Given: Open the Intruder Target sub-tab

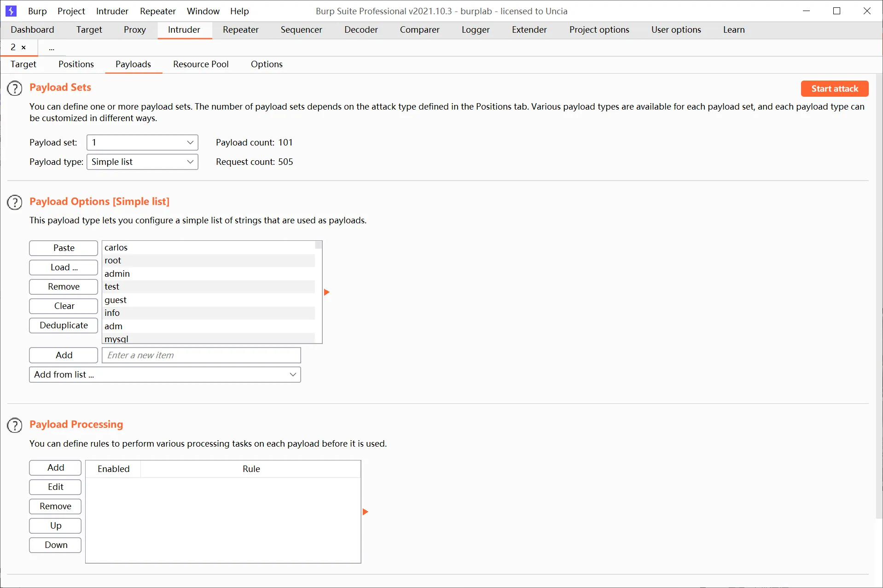Looking at the screenshot, I should pos(23,64).
